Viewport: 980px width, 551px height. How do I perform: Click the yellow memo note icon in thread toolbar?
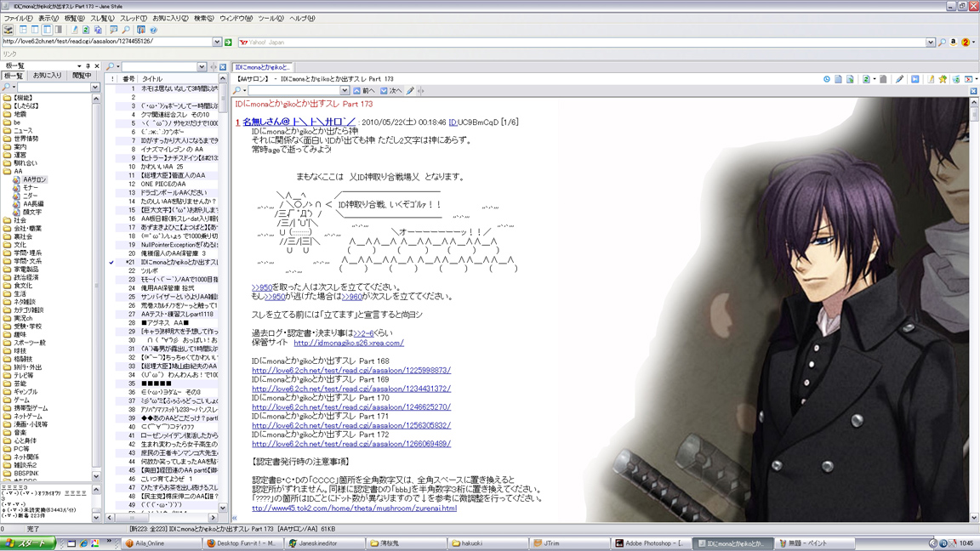931,79
